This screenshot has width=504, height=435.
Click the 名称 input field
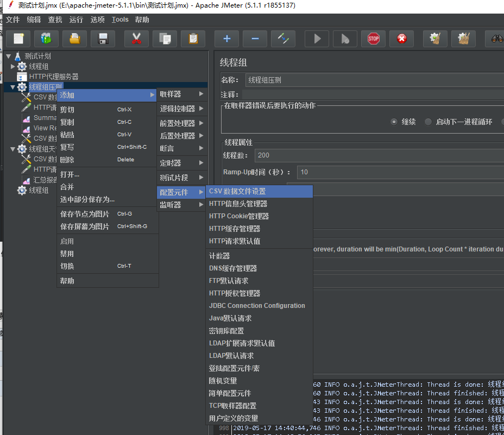374,80
